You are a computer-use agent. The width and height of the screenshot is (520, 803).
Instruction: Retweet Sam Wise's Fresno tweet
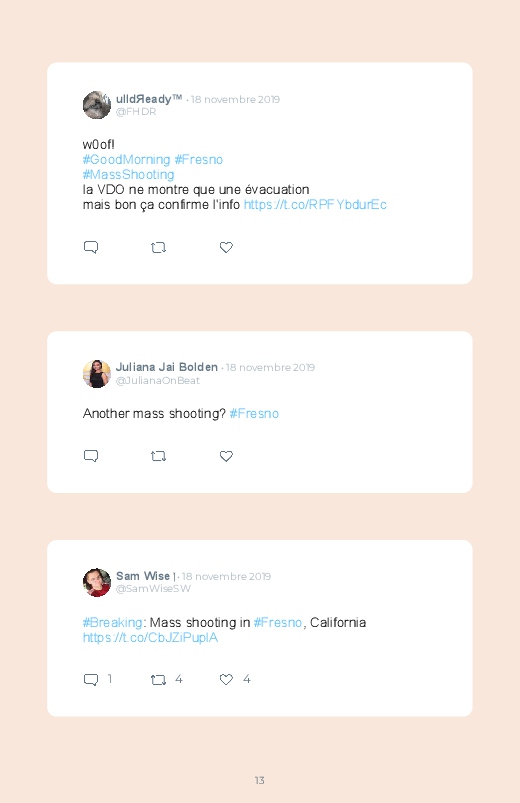click(158, 680)
